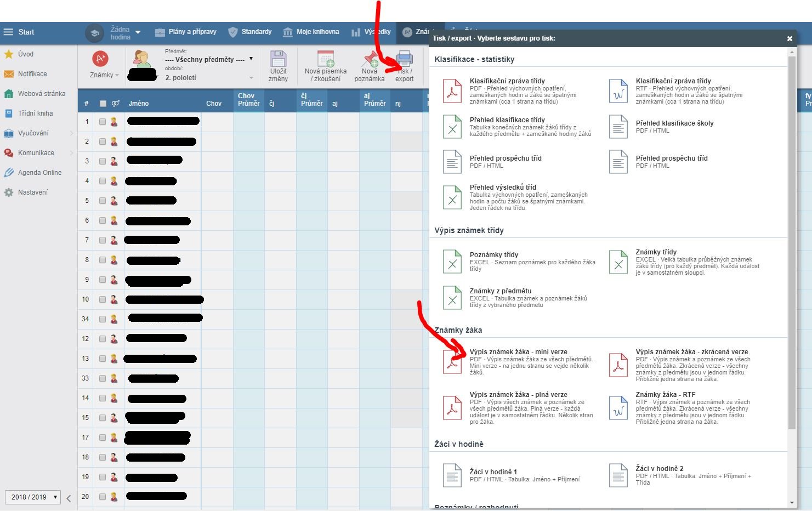The image size is (812, 511).
Task: Open the Známky module dropdown
Action: point(103,75)
